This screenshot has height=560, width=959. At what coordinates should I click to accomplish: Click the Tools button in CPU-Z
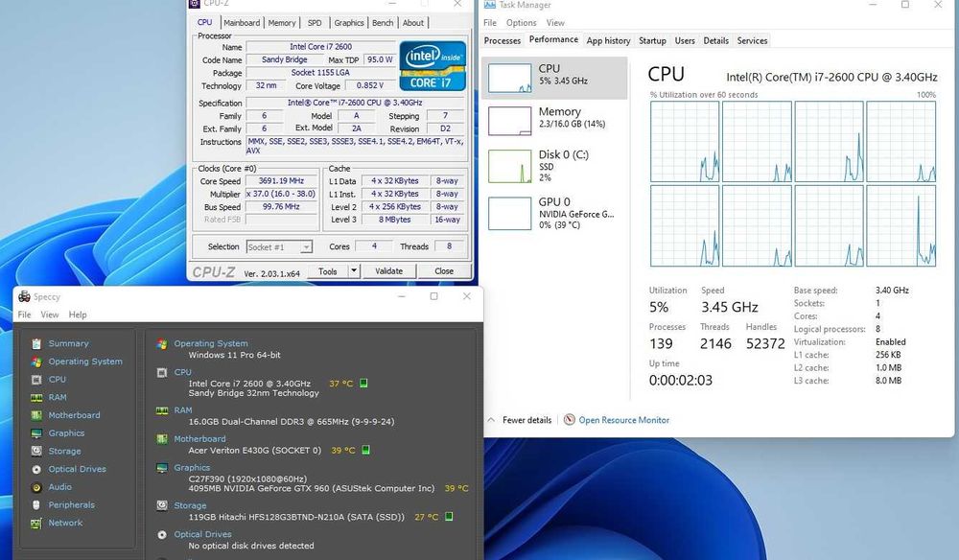(327, 270)
